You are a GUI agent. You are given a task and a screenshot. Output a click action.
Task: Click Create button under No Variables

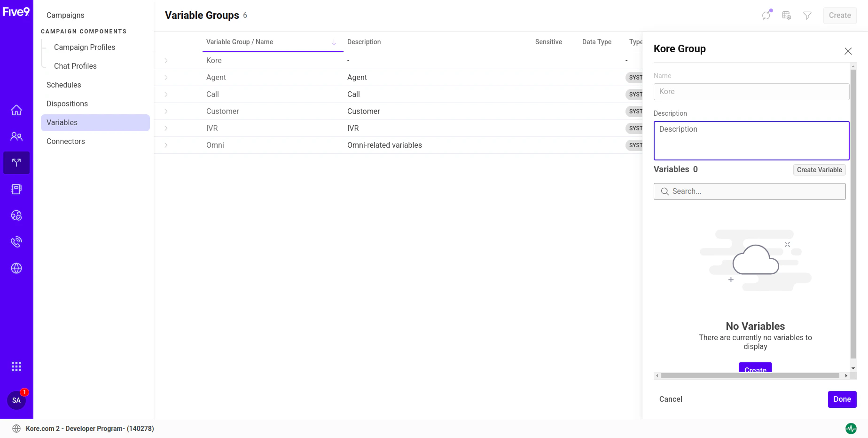[x=755, y=368]
